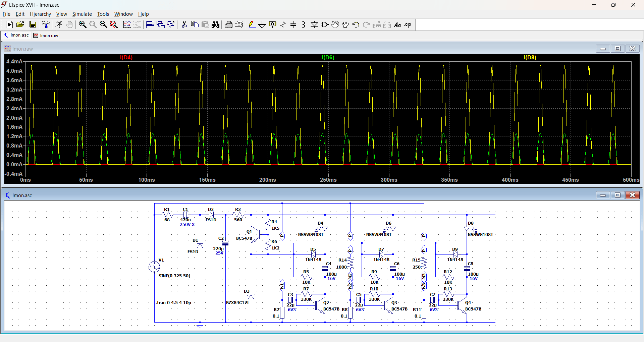Zoom out using the magnifier minus icon
Image resolution: width=644 pixels, height=342 pixels.
point(103,24)
